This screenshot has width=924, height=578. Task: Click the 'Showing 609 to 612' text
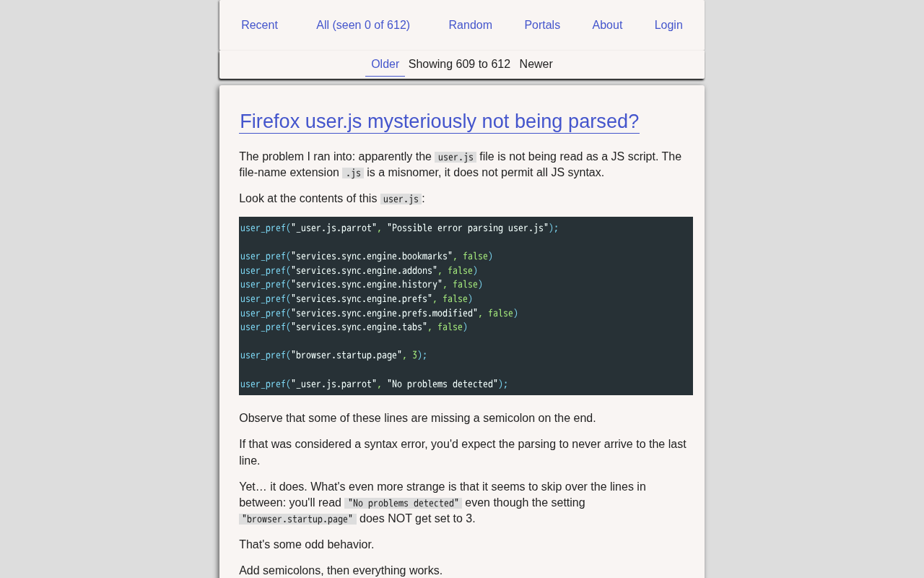459,64
